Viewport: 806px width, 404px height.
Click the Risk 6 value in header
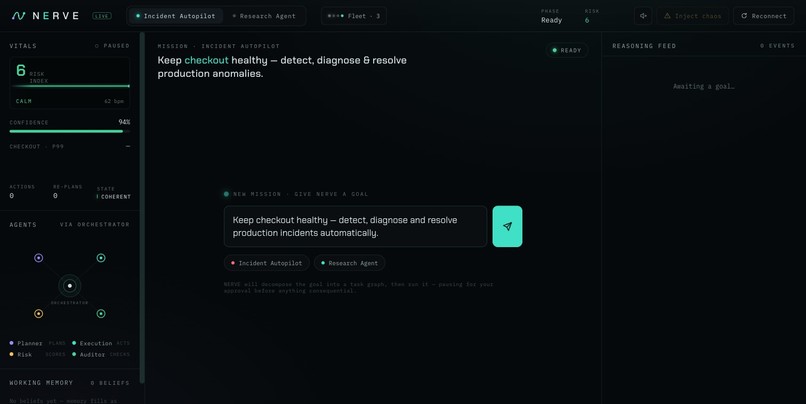click(x=587, y=20)
